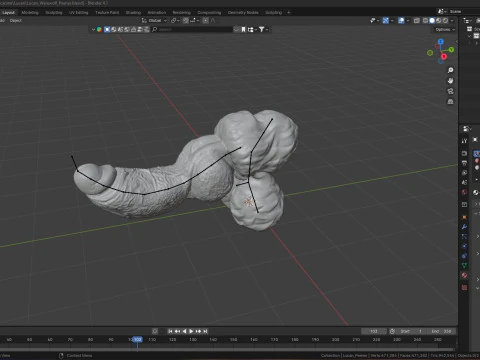Open the selectability and visibility dropdown
The width and height of the screenshot is (480, 360).
(x=375, y=21)
